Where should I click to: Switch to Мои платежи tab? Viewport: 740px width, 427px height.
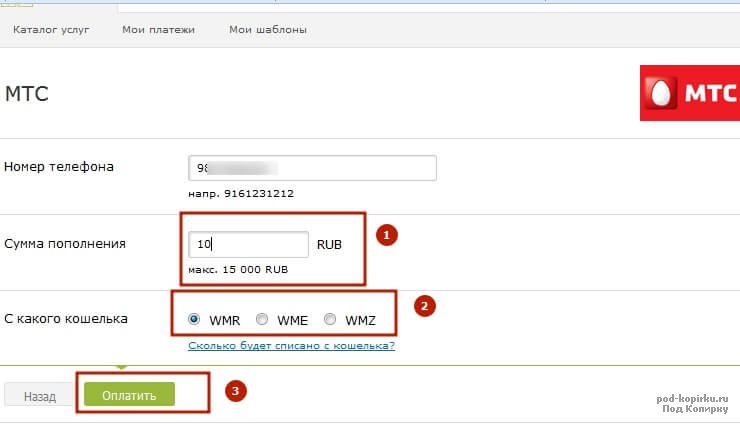click(x=158, y=30)
